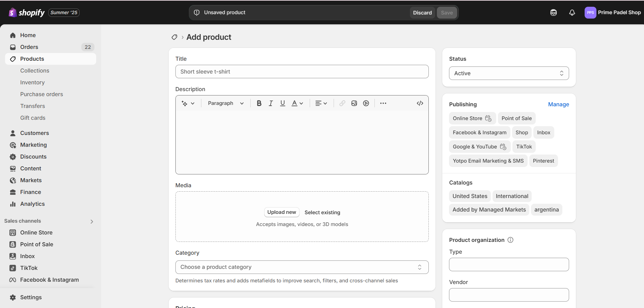
Task: Open Collections under Products
Action: pos(35,71)
